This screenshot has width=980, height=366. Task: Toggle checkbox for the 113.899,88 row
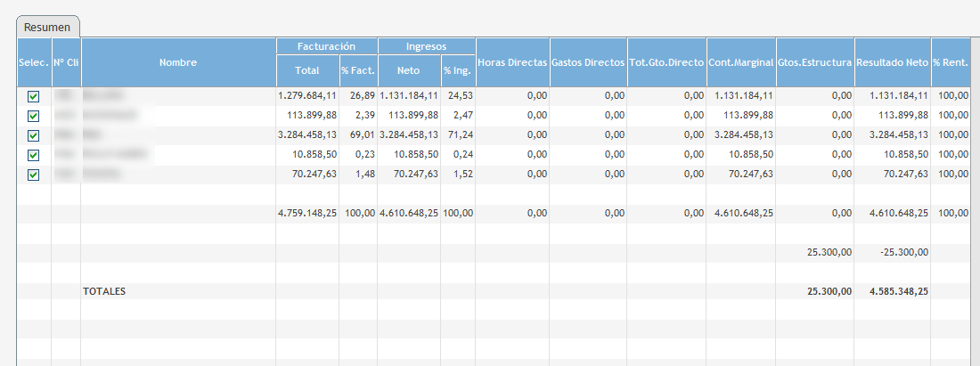coord(34,116)
